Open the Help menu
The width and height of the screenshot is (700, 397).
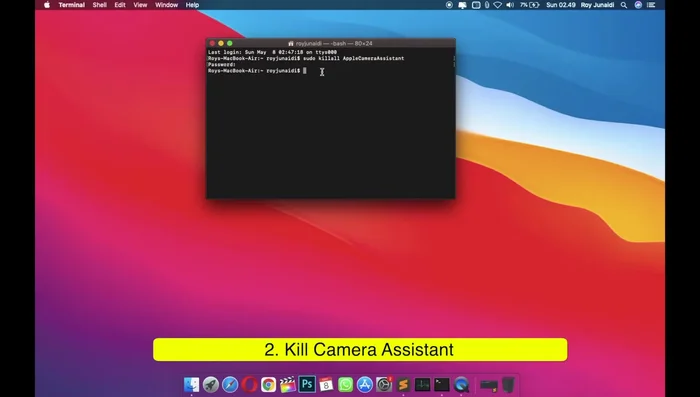192,5
